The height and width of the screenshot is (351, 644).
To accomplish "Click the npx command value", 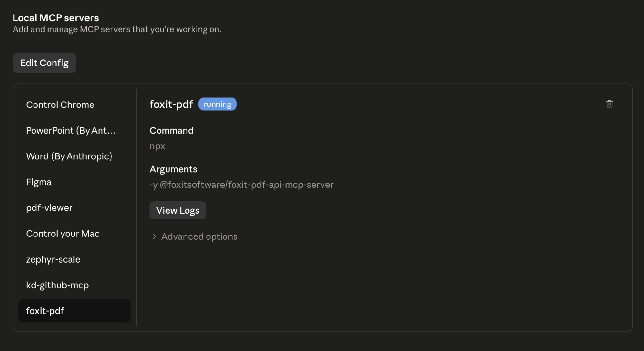I will point(157,146).
